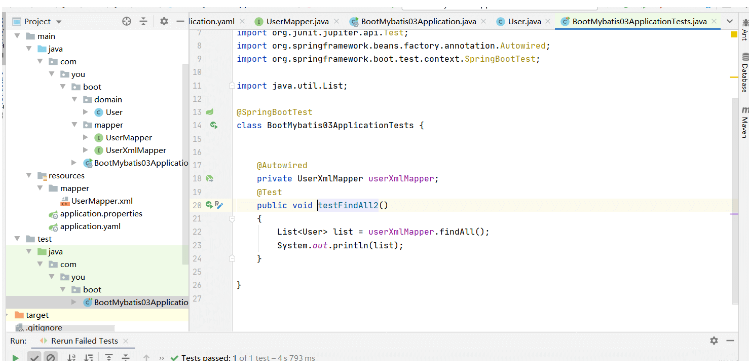The width and height of the screenshot is (753, 361).
Task: Show hidden editor tabs dropdown arrow
Action: pyautogui.click(x=730, y=21)
